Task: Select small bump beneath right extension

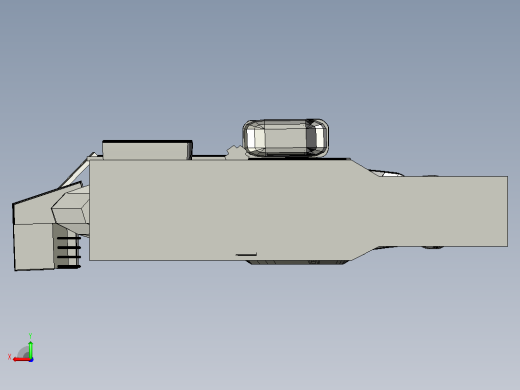Action: coord(433,247)
